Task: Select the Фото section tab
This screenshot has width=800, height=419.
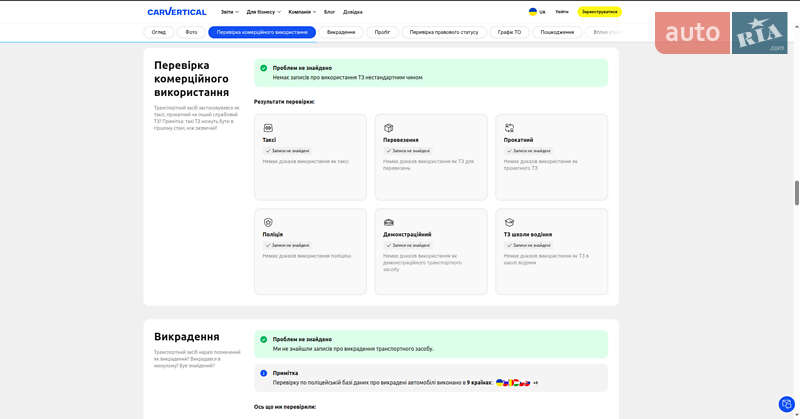Action: point(191,32)
